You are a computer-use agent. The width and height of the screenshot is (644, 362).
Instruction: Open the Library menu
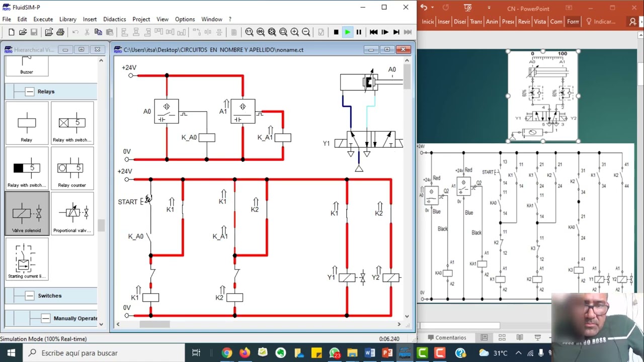click(x=67, y=19)
